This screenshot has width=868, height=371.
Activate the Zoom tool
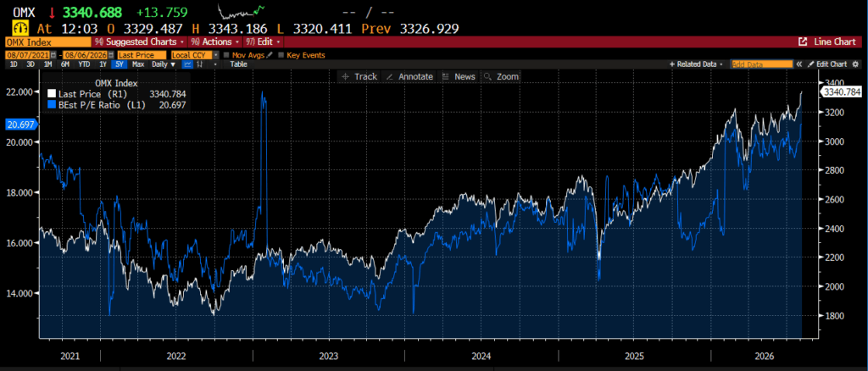pyautogui.click(x=502, y=76)
